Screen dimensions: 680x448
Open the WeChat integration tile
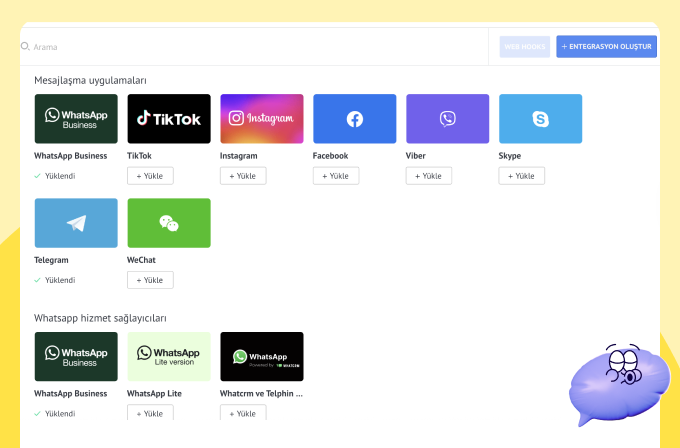click(x=169, y=223)
